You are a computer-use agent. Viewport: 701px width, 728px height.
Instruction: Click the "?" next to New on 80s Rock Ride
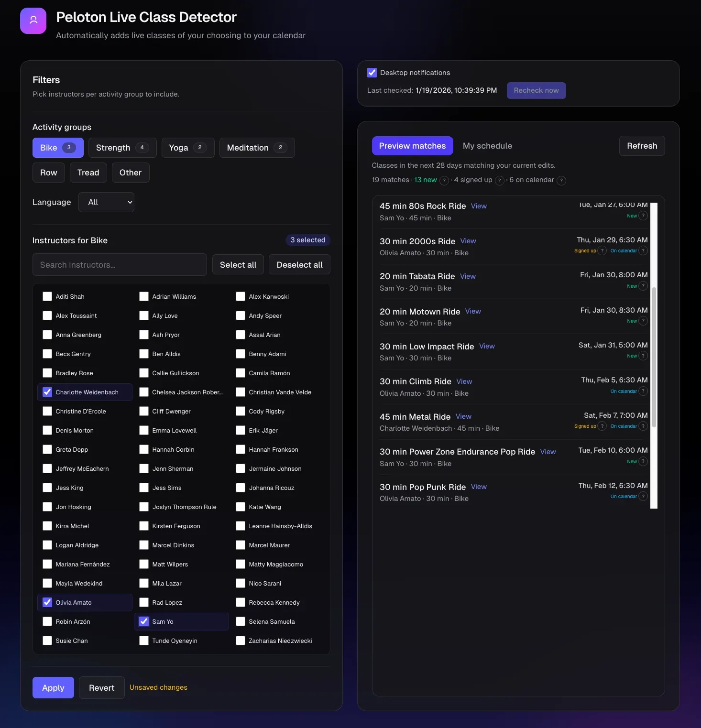point(643,216)
